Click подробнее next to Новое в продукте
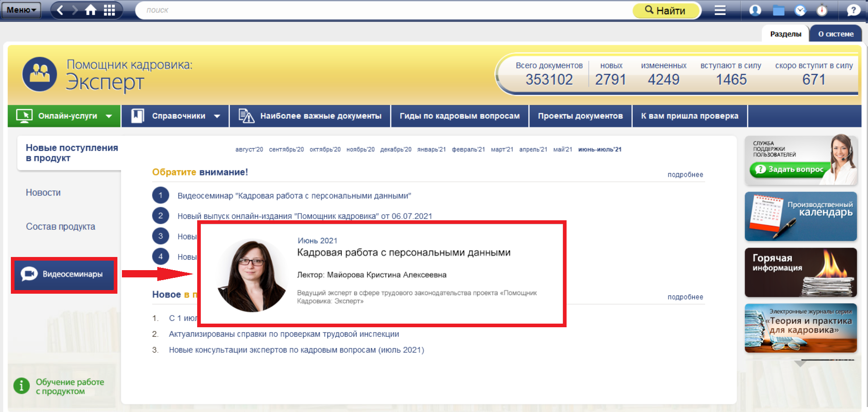This screenshot has height=412, width=868. tap(685, 297)
